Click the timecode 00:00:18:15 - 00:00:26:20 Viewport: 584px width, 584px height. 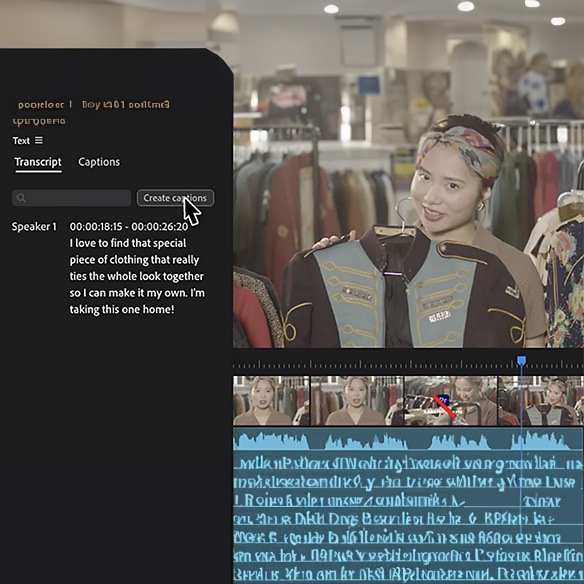pos(129,226)
